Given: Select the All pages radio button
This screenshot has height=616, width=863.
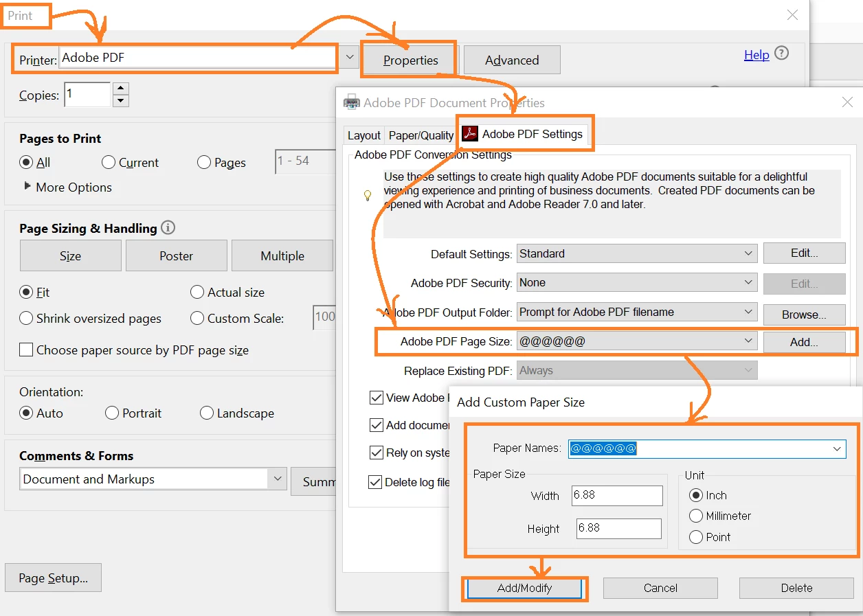Looking at the screenshot, I should pyautogui.click(x=26, y=163).
